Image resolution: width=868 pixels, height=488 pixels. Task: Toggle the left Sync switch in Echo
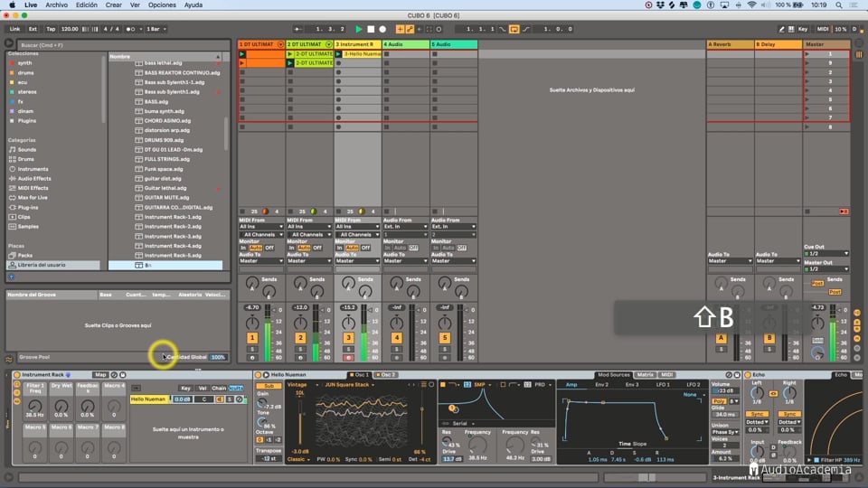point(756,414)
